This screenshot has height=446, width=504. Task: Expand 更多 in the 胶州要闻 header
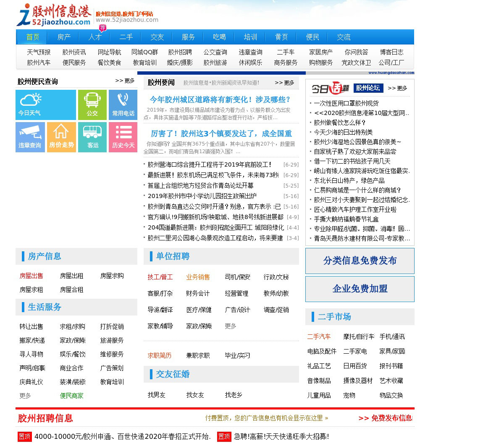pyautogui.click(x=284, y=83)
